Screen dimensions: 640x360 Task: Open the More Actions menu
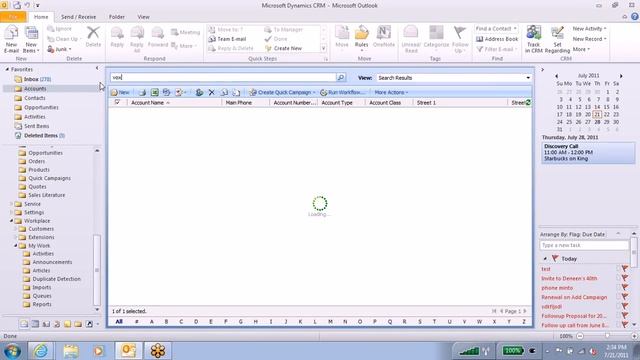[x=391, y=92]
